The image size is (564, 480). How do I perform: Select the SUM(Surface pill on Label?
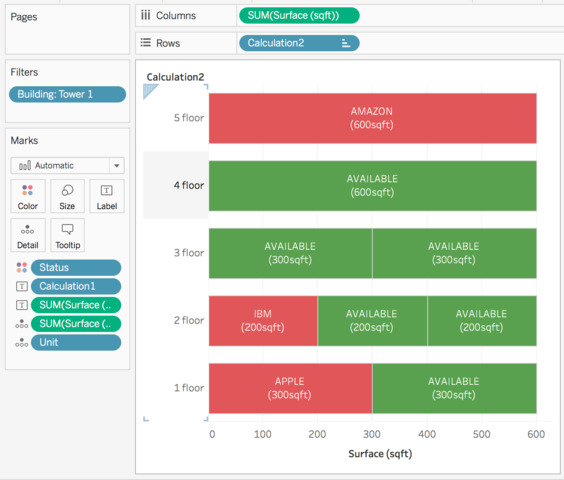76,305
